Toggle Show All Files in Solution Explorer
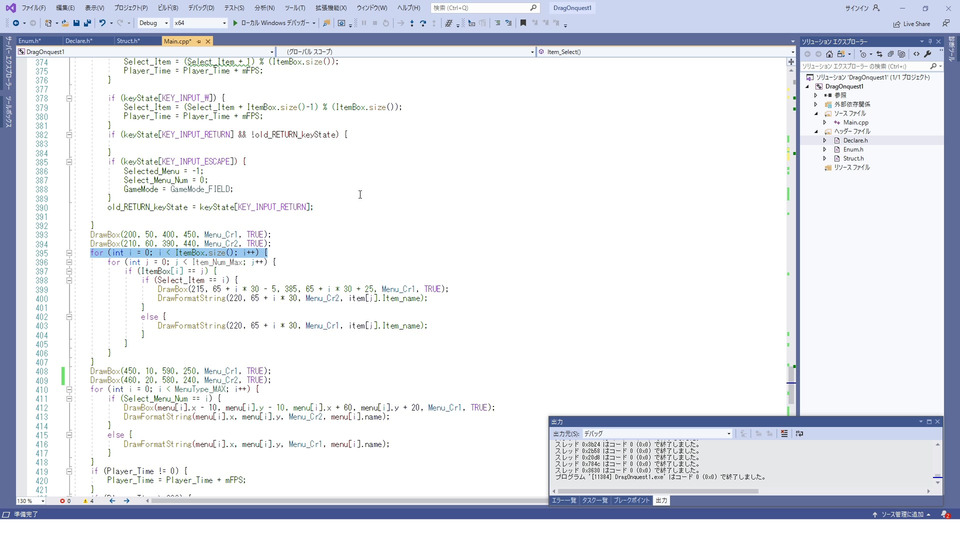This screenshot has width=960, height=540. click(902, 54)
